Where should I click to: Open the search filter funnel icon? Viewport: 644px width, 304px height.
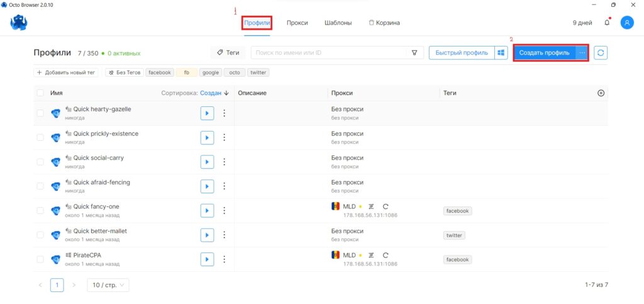[414, 53]
